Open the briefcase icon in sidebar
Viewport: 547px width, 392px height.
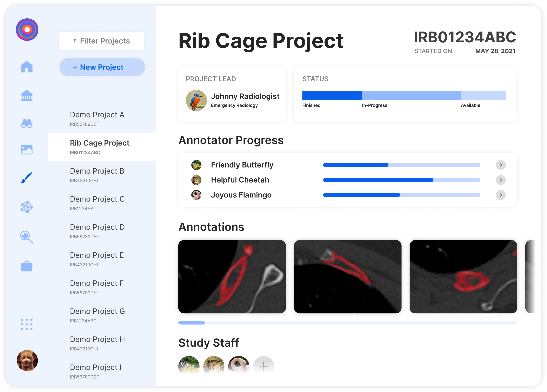tap(27, 266)
